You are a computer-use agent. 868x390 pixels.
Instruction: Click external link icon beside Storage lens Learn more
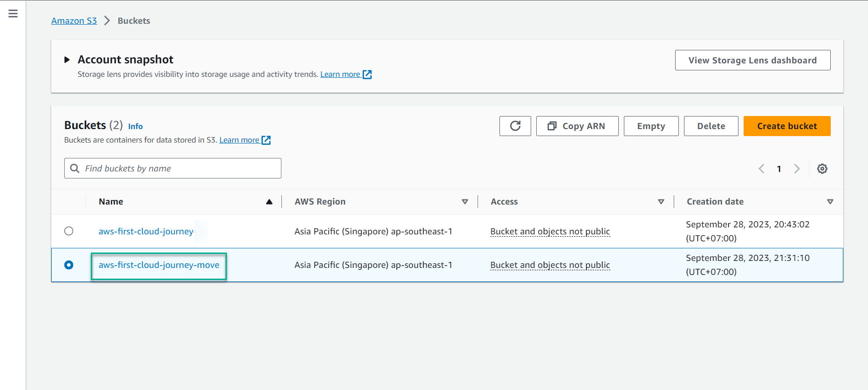click(x=367, y=75)
